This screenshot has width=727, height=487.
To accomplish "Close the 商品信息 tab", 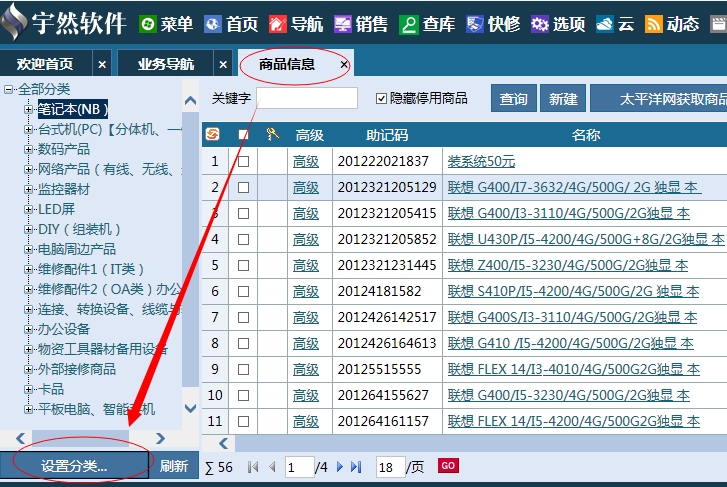I will click(x=344, y=64).
